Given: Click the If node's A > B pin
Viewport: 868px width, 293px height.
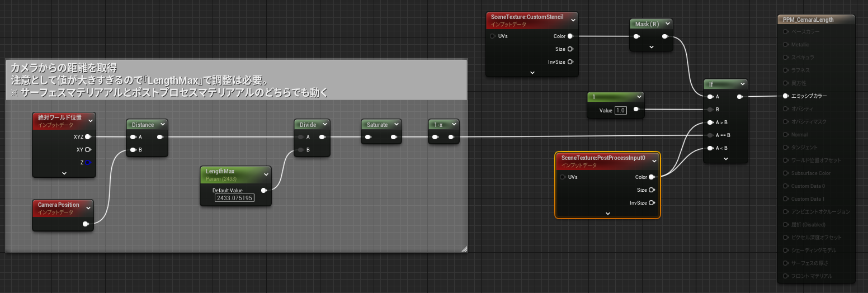Looking at the screenshot, I should [711, 122].
